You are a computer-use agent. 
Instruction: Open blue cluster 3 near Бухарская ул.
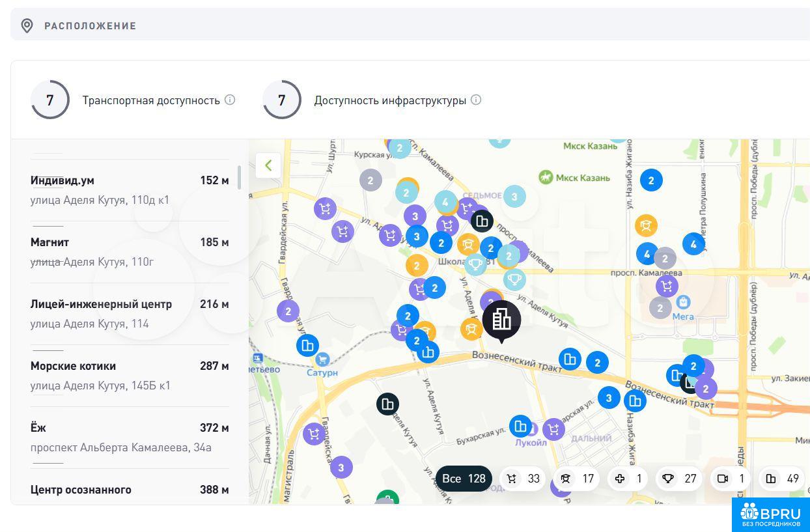(609, 398)
